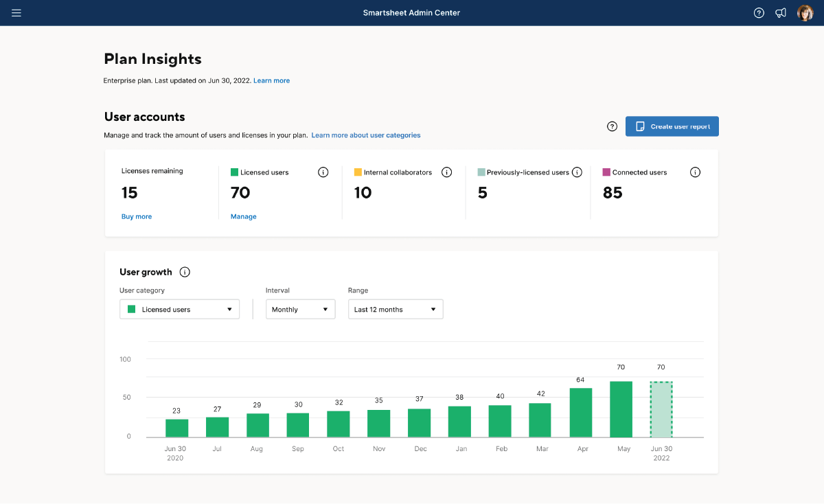824x504 pixels.
Task: Open Learn more about user categories
Action: pos(365,135)
